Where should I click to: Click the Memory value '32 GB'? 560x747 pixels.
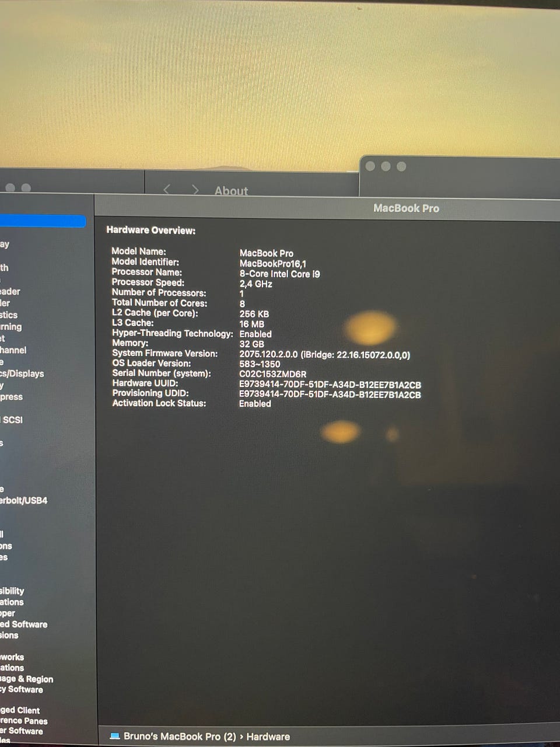[252, 344]
